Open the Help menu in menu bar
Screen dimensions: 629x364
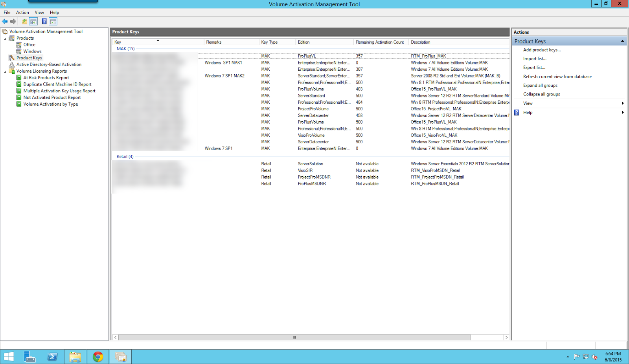[x=54, y=13]
